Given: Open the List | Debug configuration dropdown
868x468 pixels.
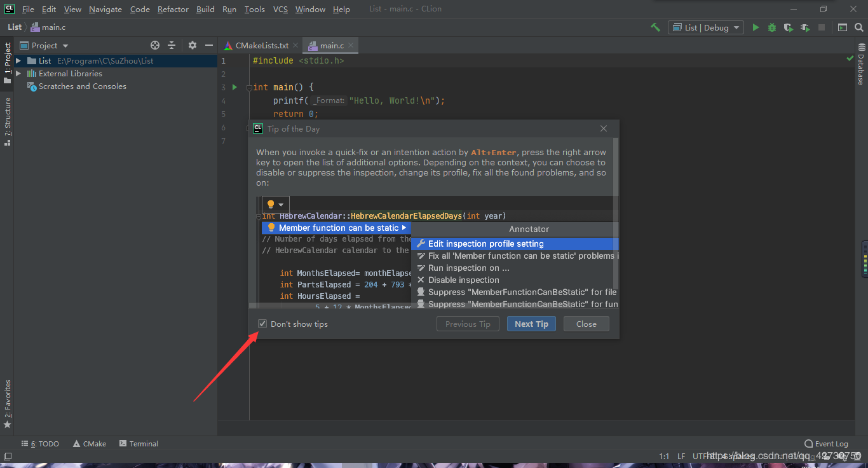Looking at the screenshot, I should pyautogui.click(x=705, y=27).
